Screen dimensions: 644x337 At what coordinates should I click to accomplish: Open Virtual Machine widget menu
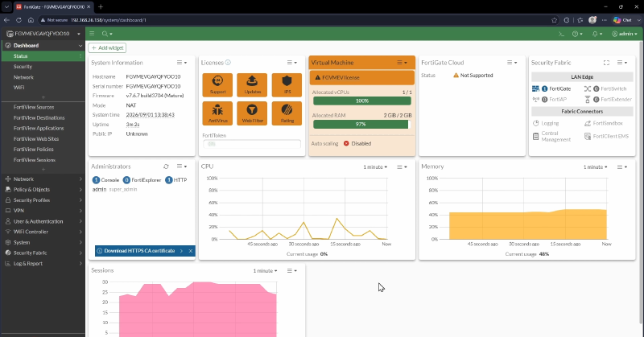(x=402, y=63)
